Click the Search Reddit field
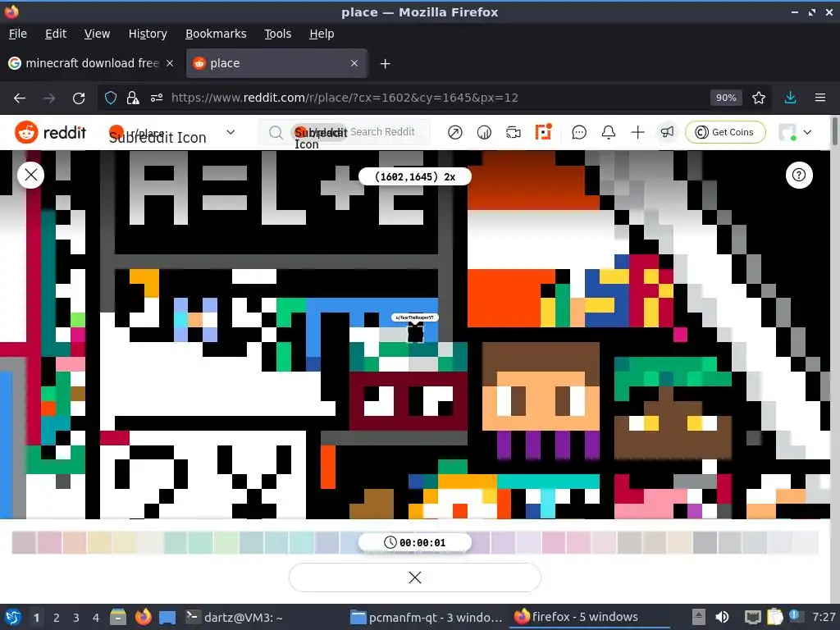 (x=345, y=132)
